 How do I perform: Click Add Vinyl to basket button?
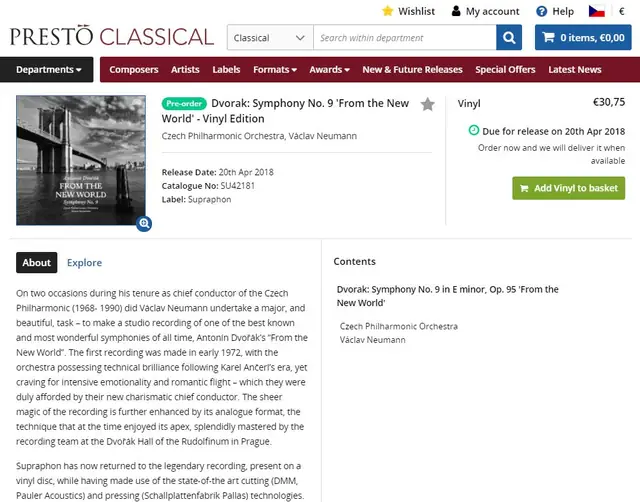[x=568, y=188]
